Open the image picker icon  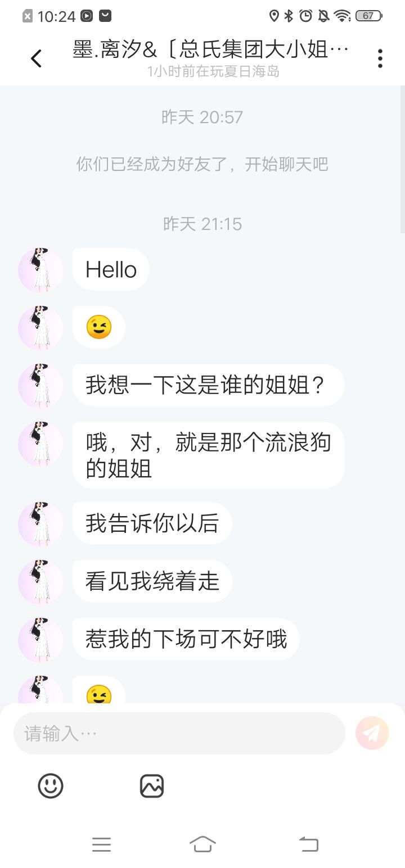pos(152,785)
